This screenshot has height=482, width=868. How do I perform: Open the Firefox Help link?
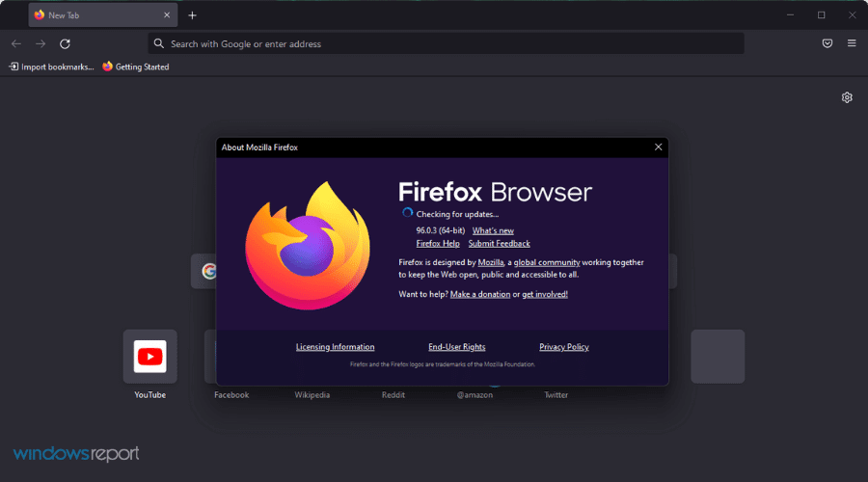tap(438, 244)
